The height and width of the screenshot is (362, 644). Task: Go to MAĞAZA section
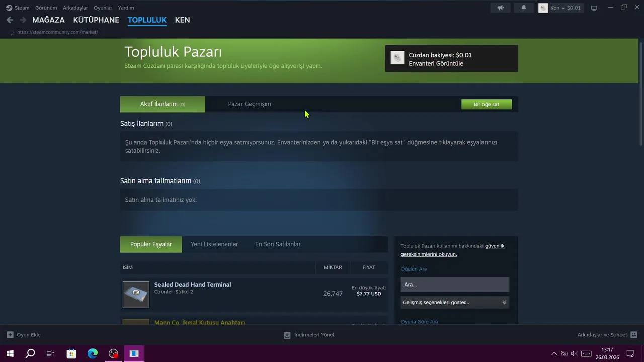coord(48,20)
